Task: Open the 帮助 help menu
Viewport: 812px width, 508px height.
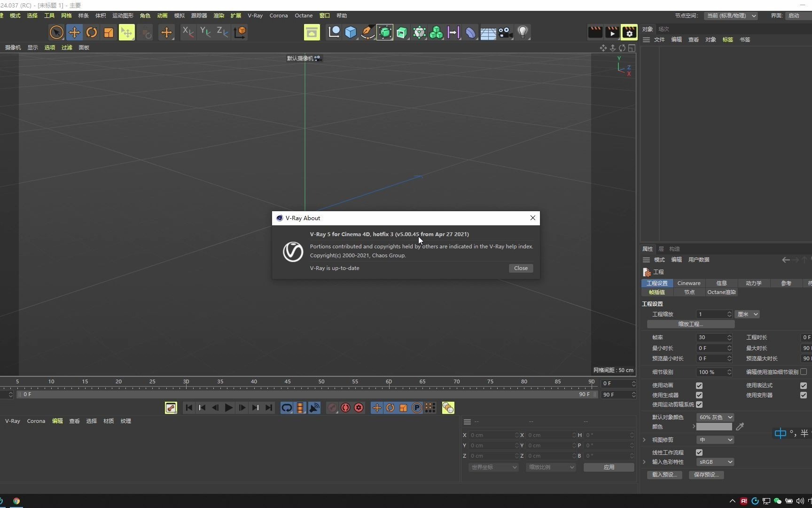Action: click(x=342, y=16)
